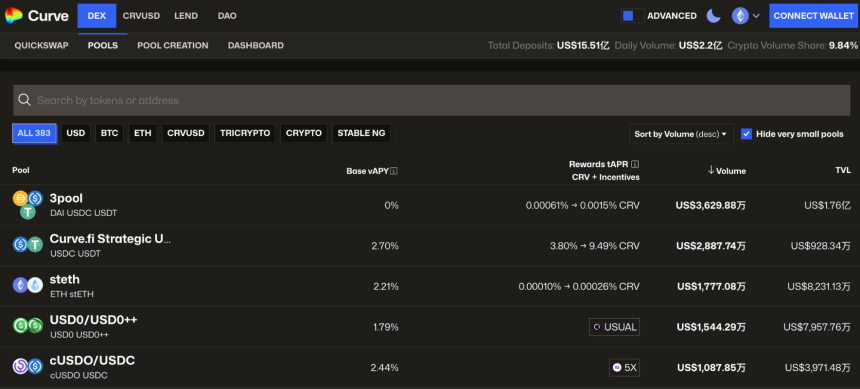Viewport: 860px width, 389px height.
Task: Click the 3pool token icons
Action: point(27,205)
